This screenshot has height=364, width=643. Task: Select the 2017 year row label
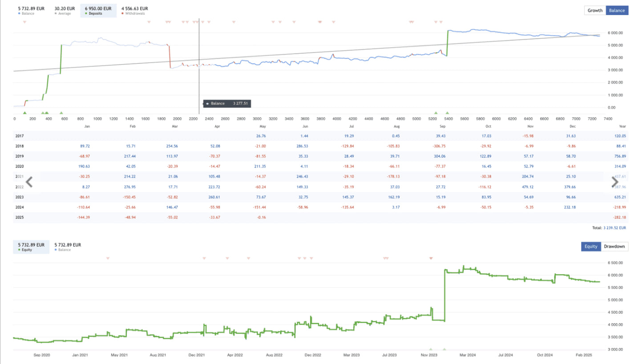click(x=20, y=136)
